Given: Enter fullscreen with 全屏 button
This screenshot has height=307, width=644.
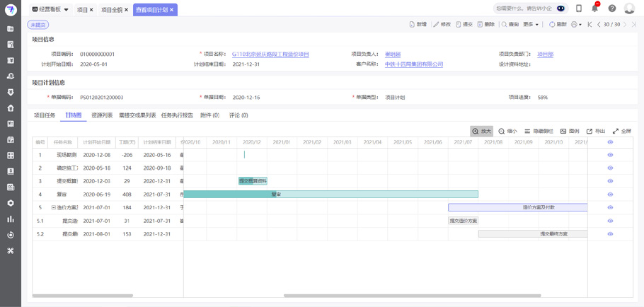Looking at the screenshot, I should click(x=621, y=131).
